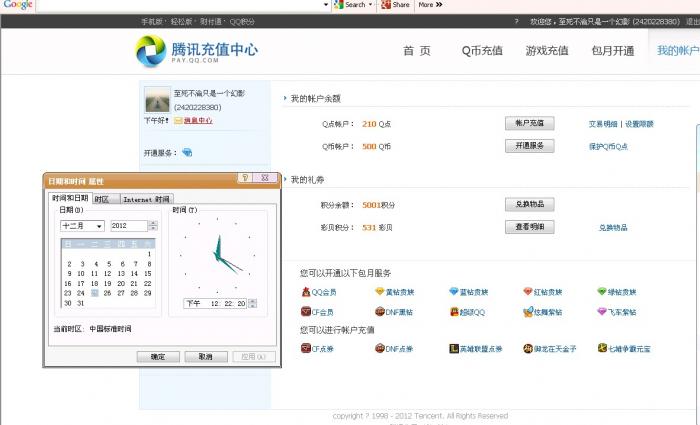Open the Q币充值 navigation item

click(482, 51)
